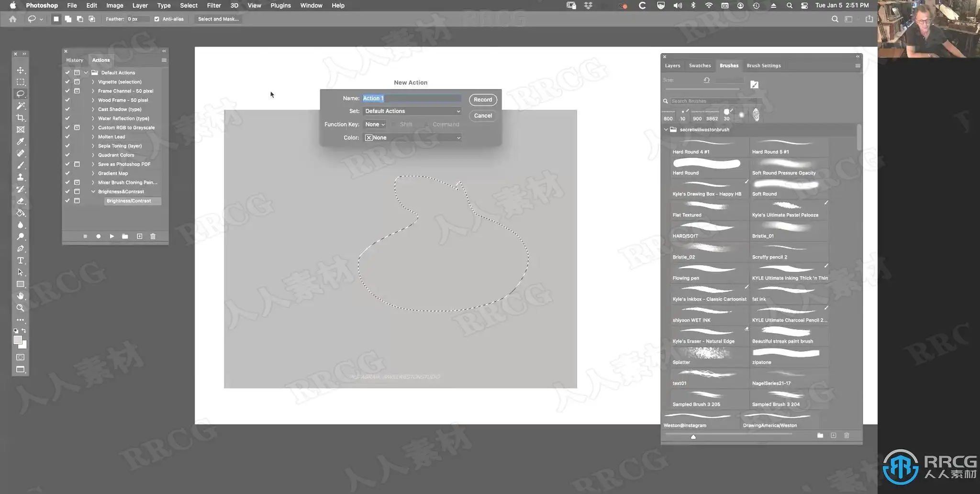Collapse the secretwillwestonbrush brush group
The image size is (980, 494).
click(x=666, y=130)
